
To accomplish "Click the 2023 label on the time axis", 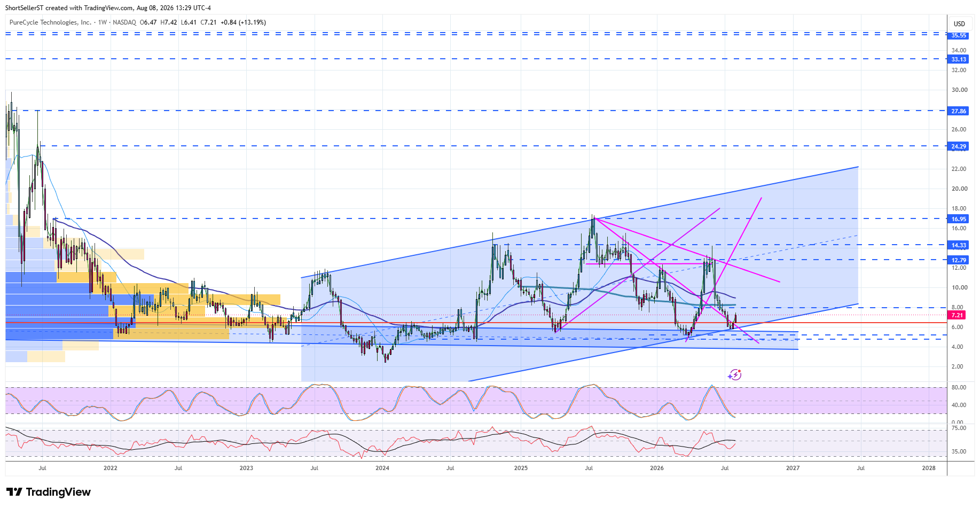I will 246,468.
